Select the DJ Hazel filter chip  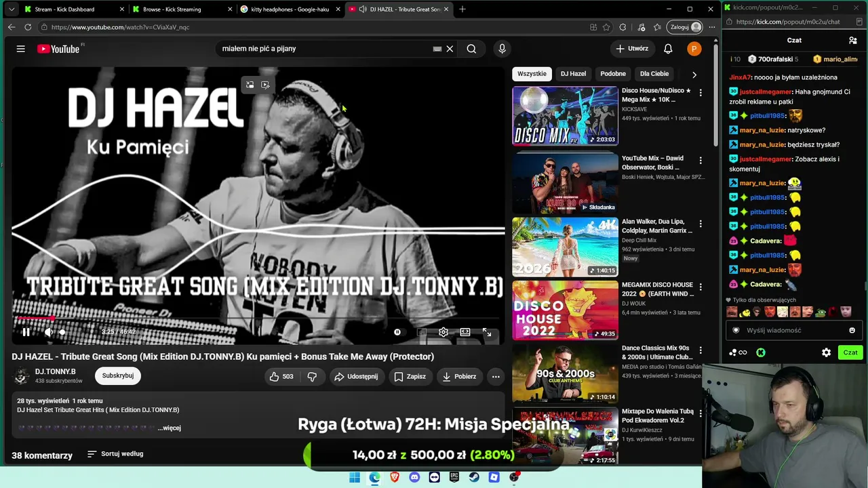tap(573, 74)
